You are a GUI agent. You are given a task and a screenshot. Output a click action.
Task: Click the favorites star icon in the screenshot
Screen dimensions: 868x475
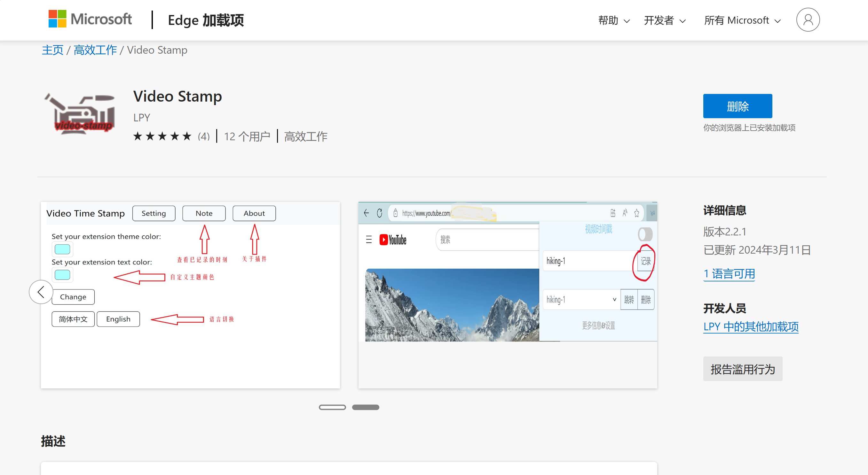coord(636,213)
